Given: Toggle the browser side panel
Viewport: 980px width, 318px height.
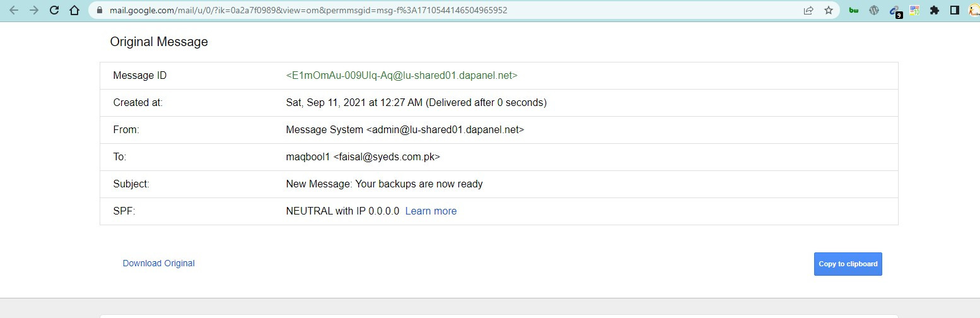Looking at the screenshot, I should click(x=955, y=10).
